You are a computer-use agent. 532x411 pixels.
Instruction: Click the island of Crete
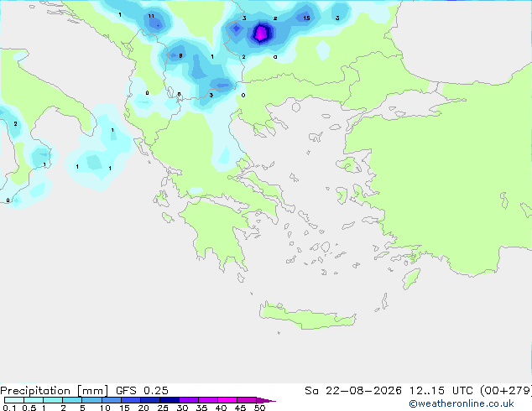tap(307, 315)
